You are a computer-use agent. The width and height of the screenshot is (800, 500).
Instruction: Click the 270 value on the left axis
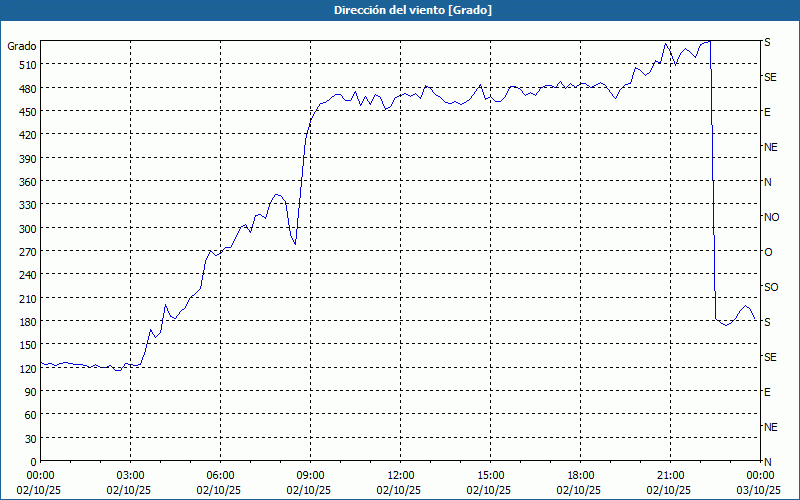[x=26, y=252]
